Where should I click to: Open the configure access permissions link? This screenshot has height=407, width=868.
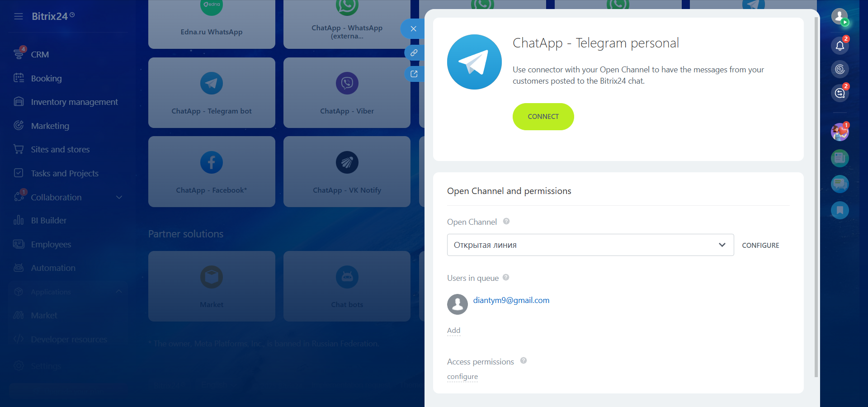click(462, 377)
